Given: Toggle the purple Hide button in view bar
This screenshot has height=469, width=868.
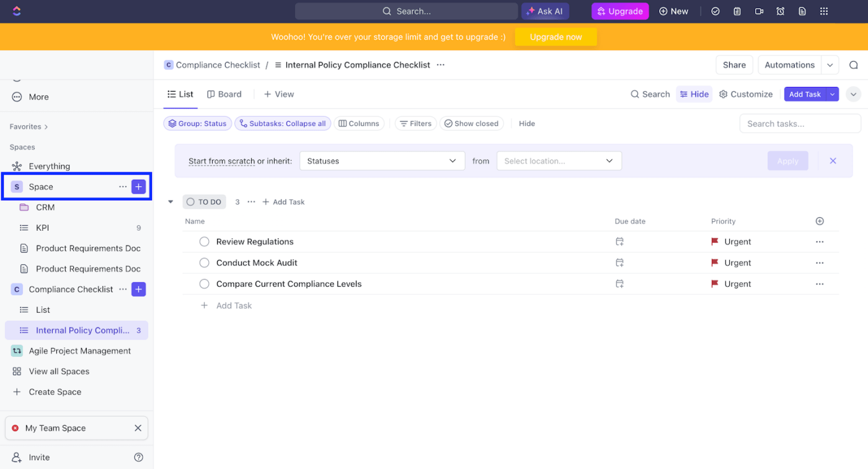Looking at the screenshot, I should pyautogui.click(x=694, y=94).
